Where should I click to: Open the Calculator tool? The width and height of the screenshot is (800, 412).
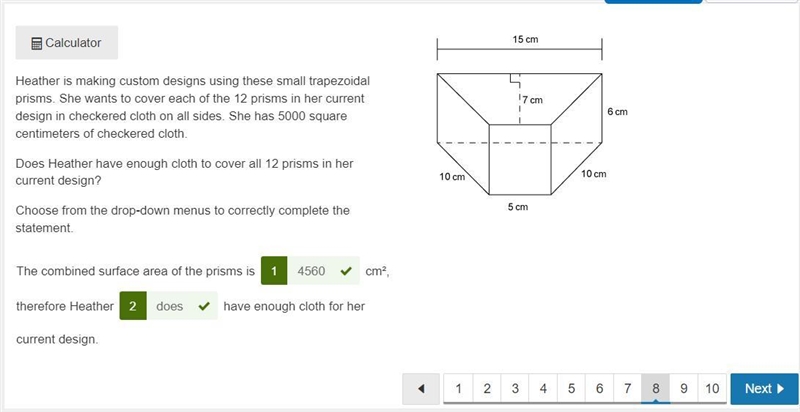[67, 43]
